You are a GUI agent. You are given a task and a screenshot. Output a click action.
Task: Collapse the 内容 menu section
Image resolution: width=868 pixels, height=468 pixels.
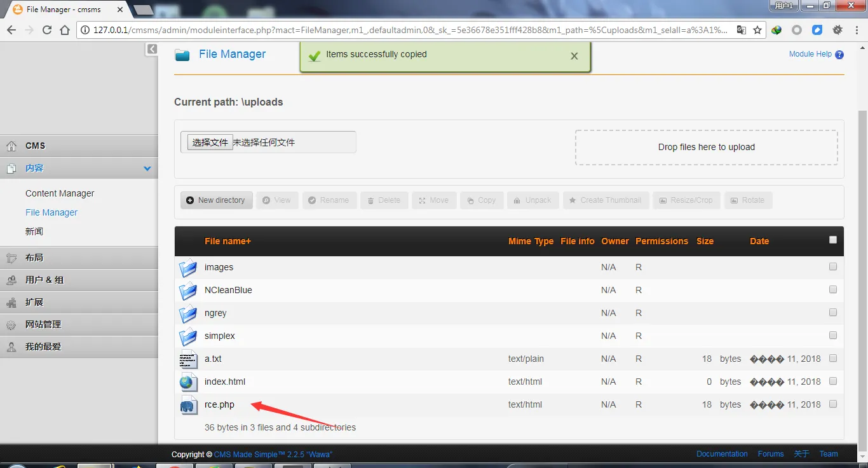[147, 169]
